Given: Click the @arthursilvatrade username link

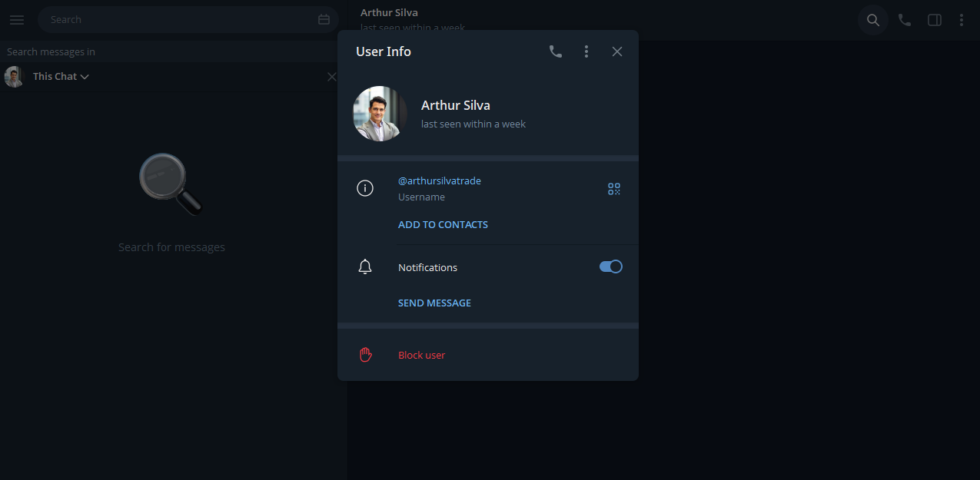Looking at the screenshot, I should coord(439,181).
